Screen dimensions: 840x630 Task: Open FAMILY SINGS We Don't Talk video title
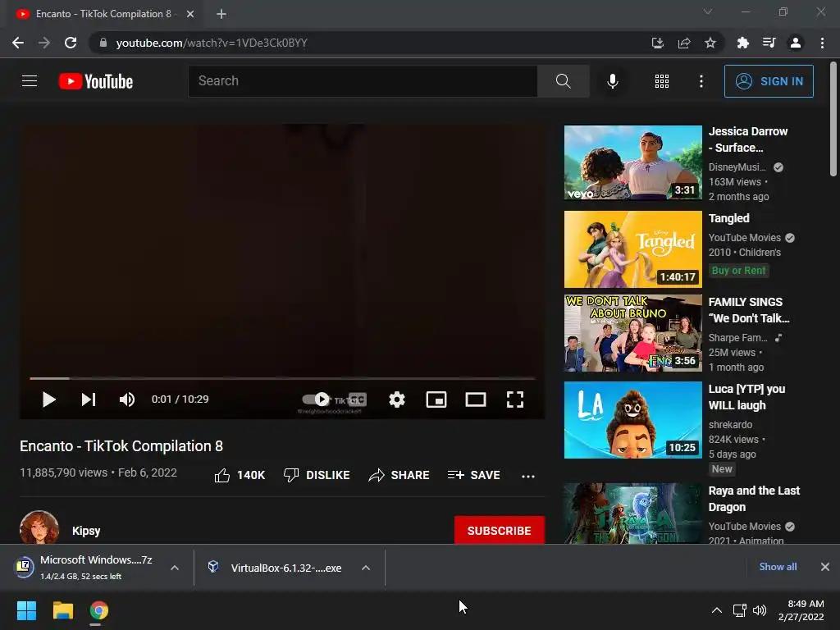748,310
